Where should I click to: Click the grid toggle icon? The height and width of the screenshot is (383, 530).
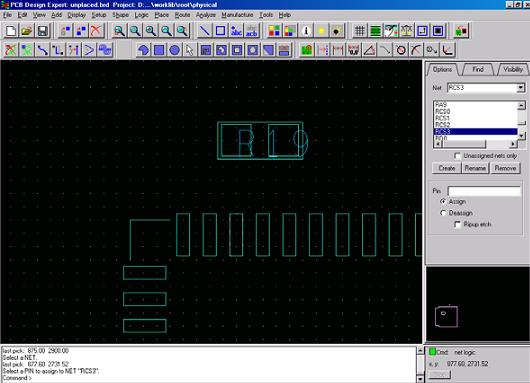[x=359, y=31]
